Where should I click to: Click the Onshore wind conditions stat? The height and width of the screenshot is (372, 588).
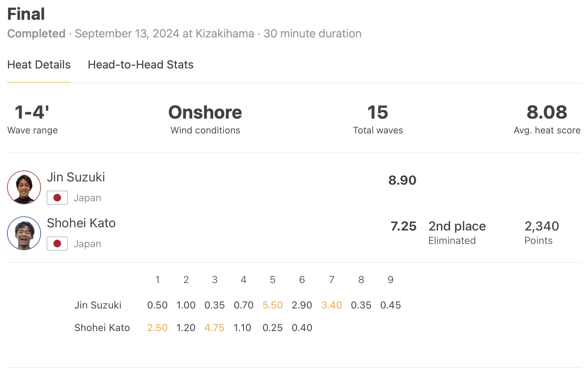coord(205,113)
